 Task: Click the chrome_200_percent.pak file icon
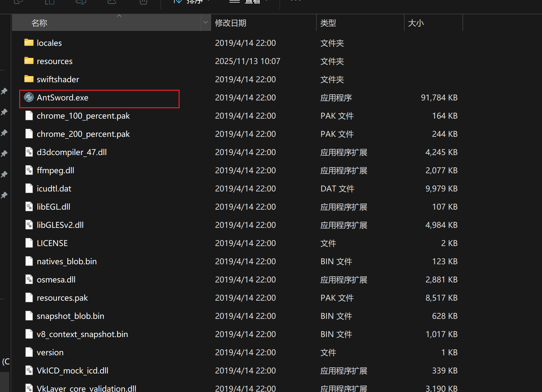[x=29, y=134]
